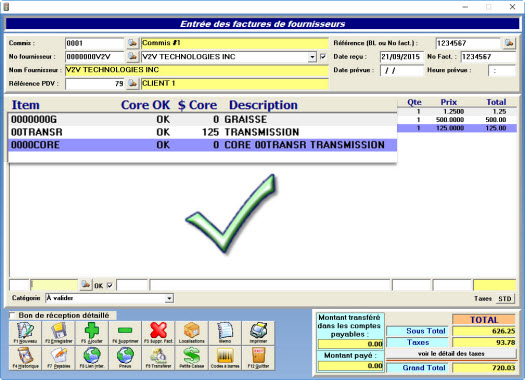Image resolution: width=525 pixels, height=380 pixels.
Task: Click the No fournisseur field 0000000V2V
Action: point(95,57)
